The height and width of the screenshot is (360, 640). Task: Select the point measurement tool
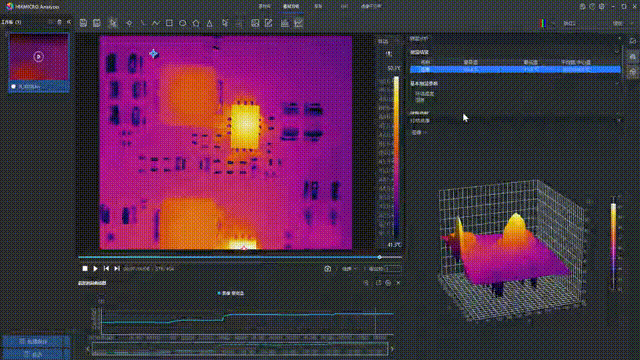(x=129, y=23)
